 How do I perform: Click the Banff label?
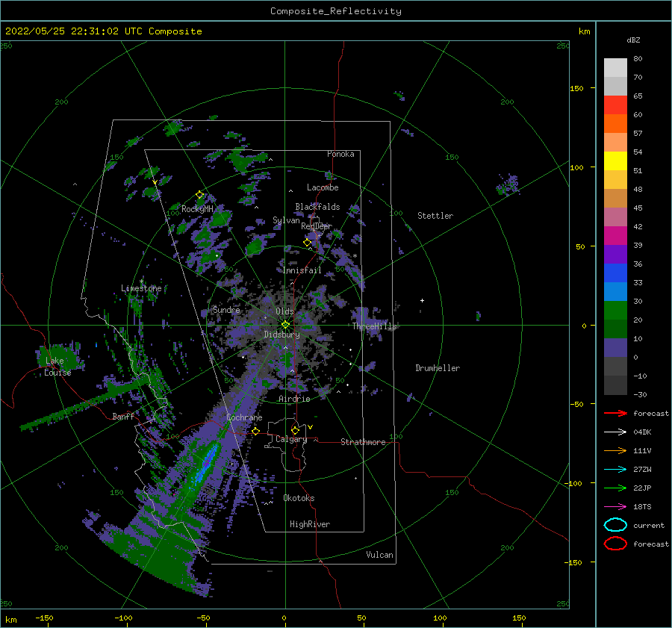coord(123,416)
